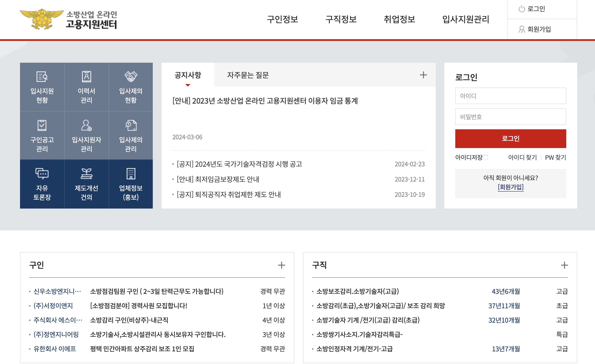Expand the 구직 job seeker section
This screenshot has height=364, width=595.
(565, 265)
